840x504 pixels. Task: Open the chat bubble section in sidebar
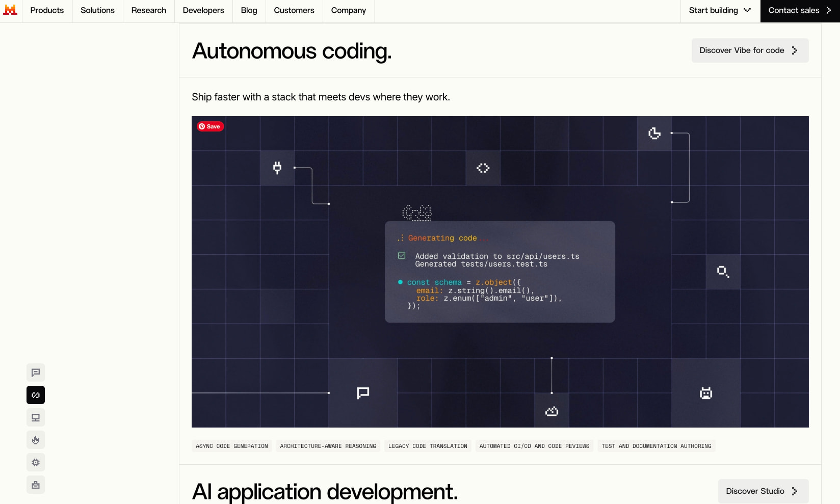pyautogui.click(x=36, y=373)
